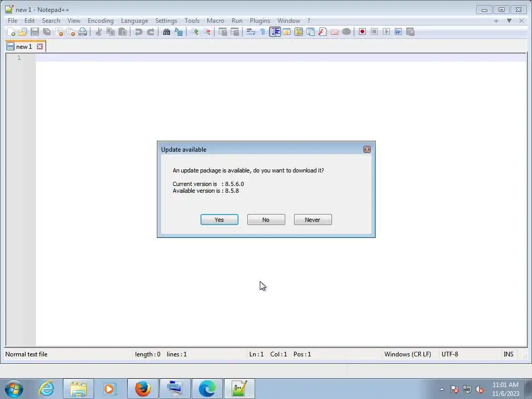Click Yes to download update

(x=219, y=220)
